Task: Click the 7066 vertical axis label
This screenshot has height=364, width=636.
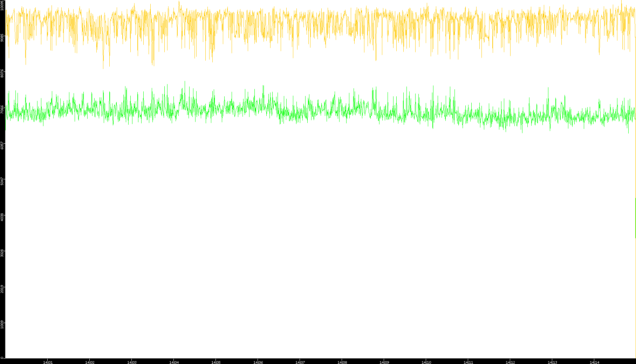Action: point(2,109)
